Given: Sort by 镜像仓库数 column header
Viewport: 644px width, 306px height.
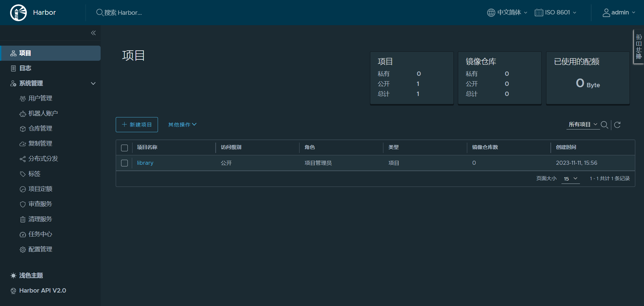Looking at the screenshot, I should click(485, 148).
